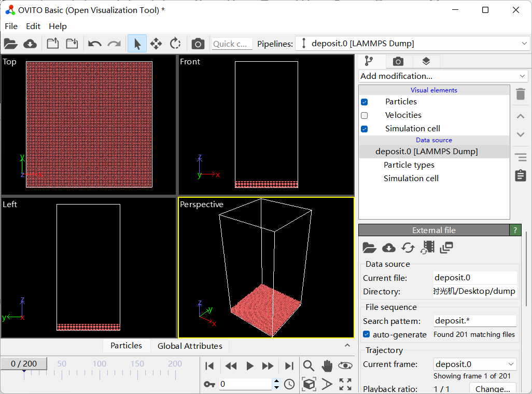Click the Zoom magnifier tool
The image size is (532, 394).
(x=309, y=366)
